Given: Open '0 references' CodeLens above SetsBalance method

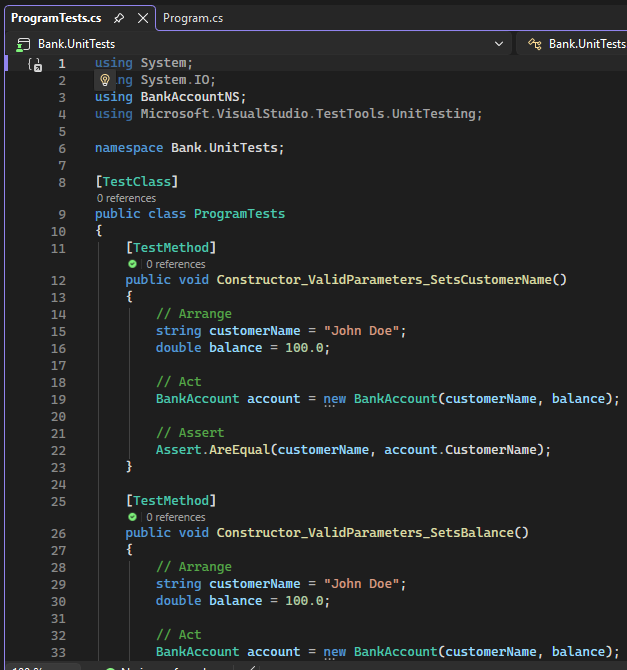Looking at the screenshot, I should [176, 517].
